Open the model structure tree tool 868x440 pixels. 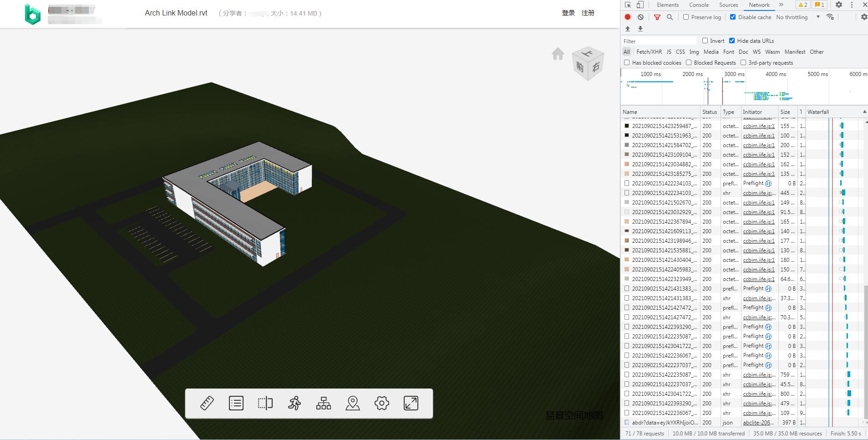pos(324,403)
